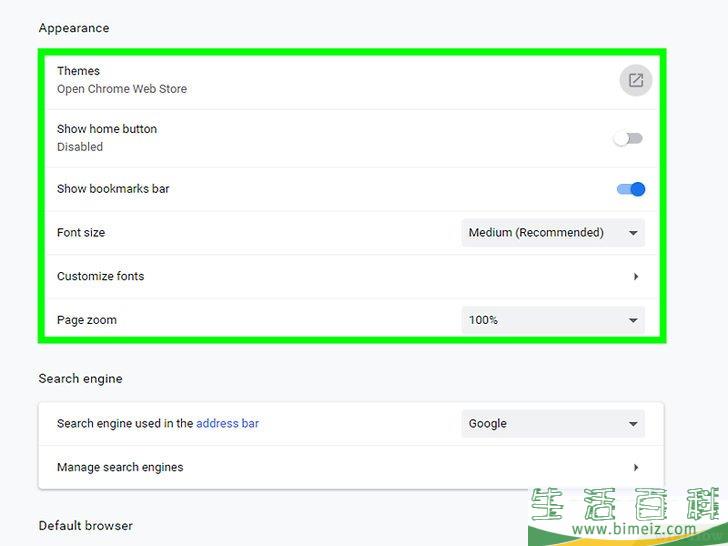This screenshot has height=546, width=728.
Task: Click the Show bookmarks bar label
Action: click(113, 189)
